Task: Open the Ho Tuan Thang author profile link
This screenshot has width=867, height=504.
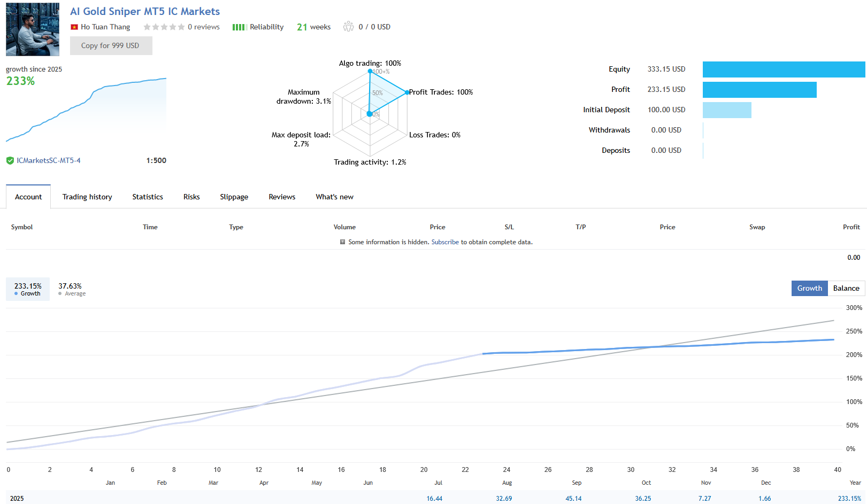Action: [105, 27]
